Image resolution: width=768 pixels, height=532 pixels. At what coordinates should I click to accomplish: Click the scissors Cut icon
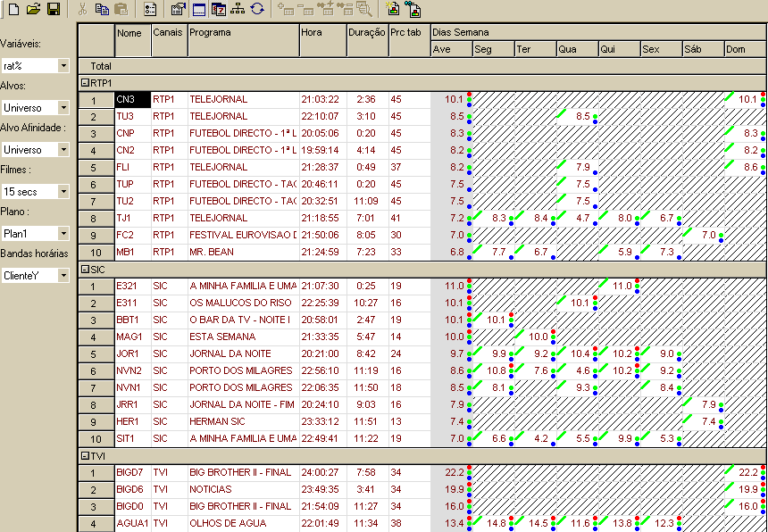[x=83, y=9]
